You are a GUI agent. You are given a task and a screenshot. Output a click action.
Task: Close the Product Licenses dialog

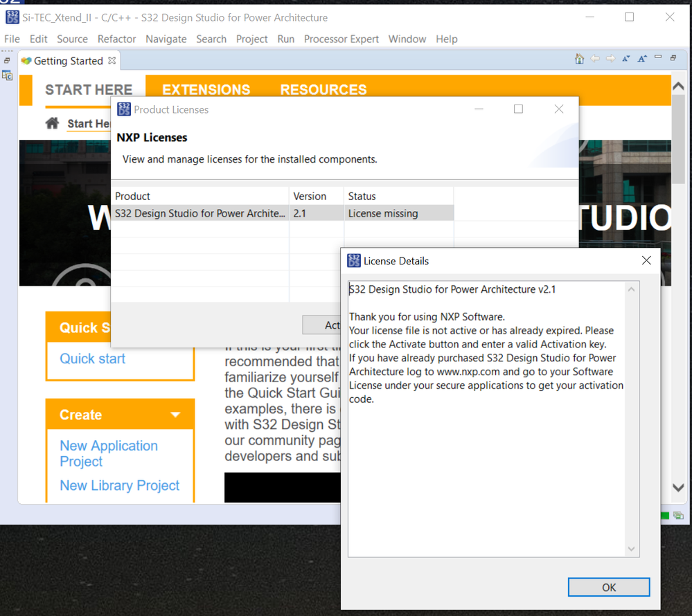(x=559, y=109)
